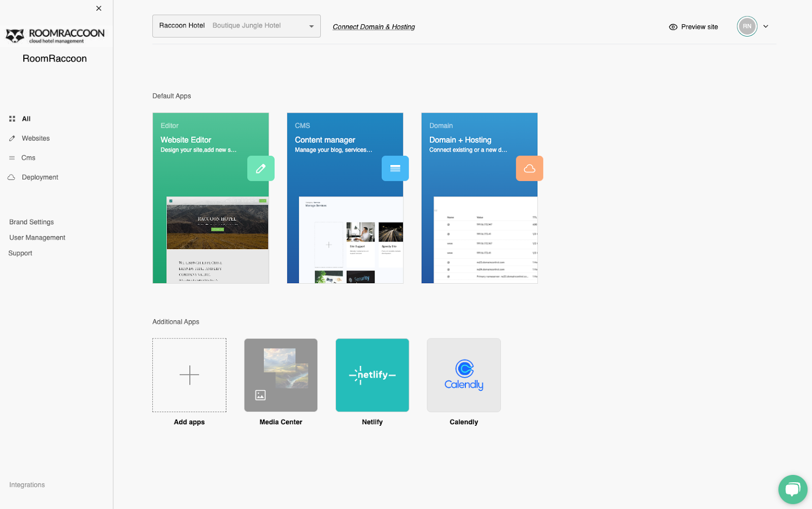This screenshot has height=509, width=812.
Task: Click the Raccoon Hotel site preview thumbnail
Action: pos(217,240)
